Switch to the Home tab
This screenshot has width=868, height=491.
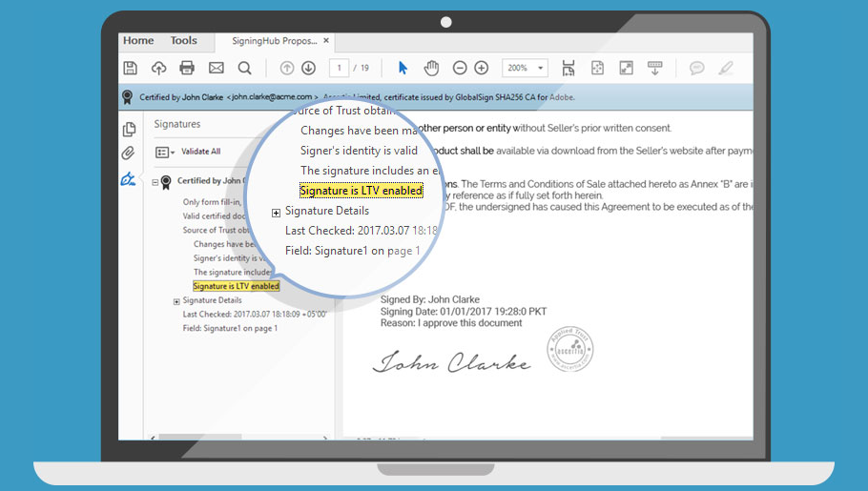[138, 41]
